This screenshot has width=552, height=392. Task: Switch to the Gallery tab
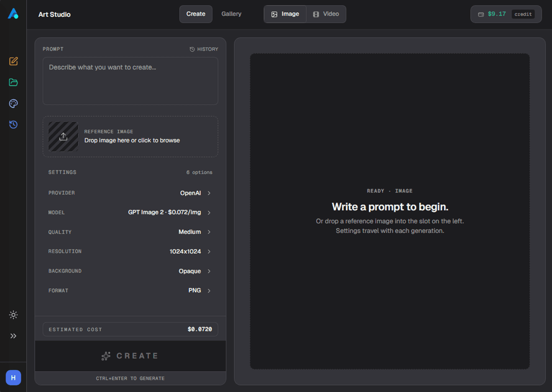(x=231, y=14)
